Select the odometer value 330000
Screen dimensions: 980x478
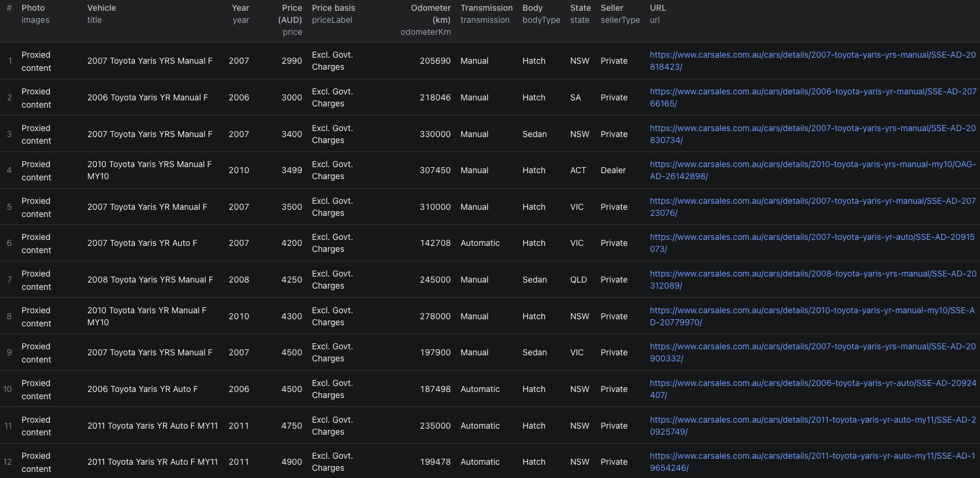pyautogui.click(x=435, y=134)
